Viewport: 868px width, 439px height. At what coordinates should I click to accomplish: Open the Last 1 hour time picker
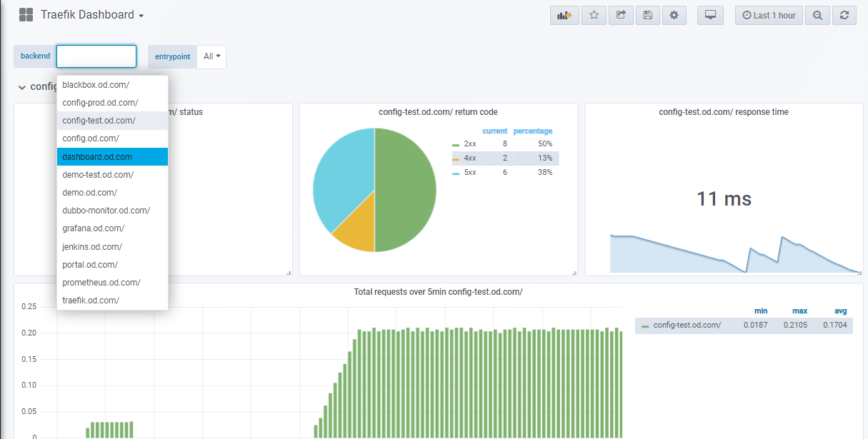click(x=769, y=15)
